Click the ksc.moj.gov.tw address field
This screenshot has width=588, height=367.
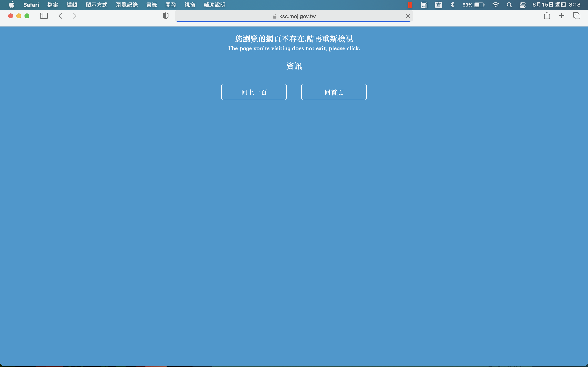(x=297, y=16)
